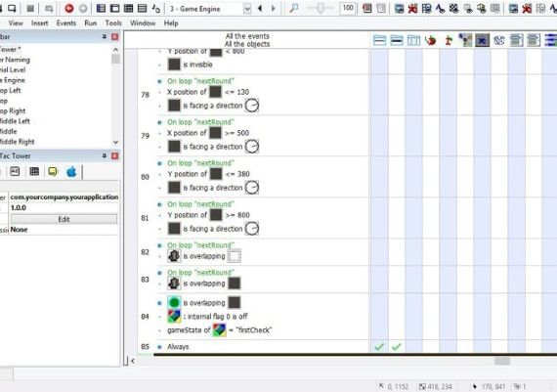
Task: Select mouse and keyboard column icon
Action: click(465, 40)
